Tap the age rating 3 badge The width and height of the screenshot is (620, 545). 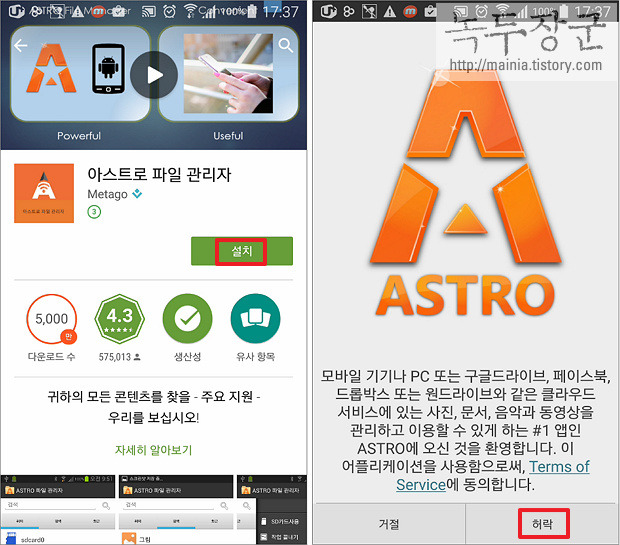pos(94,212)
